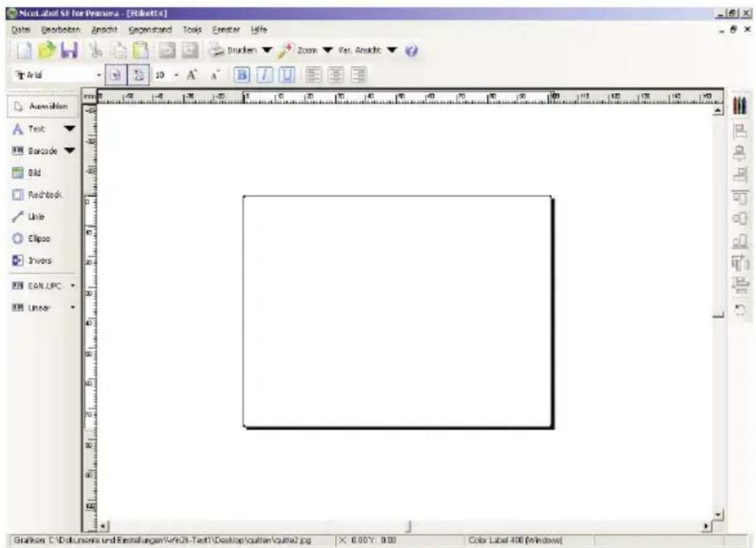Toggle first font-fit button beside Arial
This screenshot has height=548, width=756.
click(116, 75)
